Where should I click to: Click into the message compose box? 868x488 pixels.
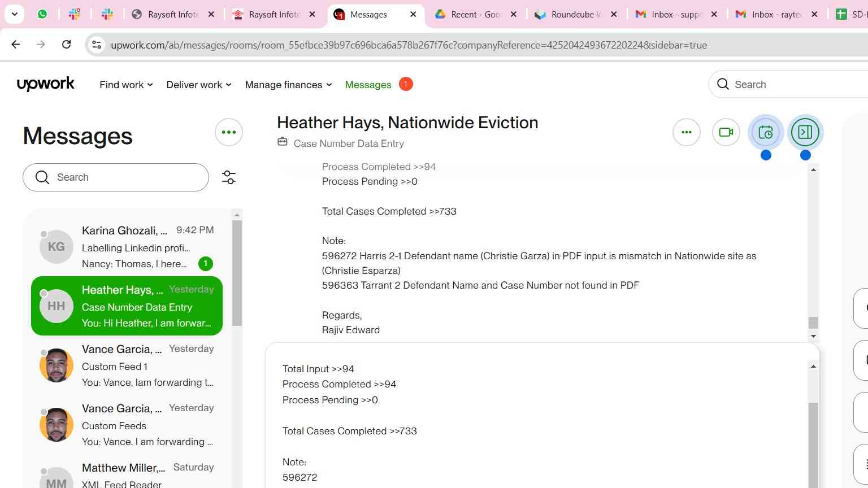point(542,422)
